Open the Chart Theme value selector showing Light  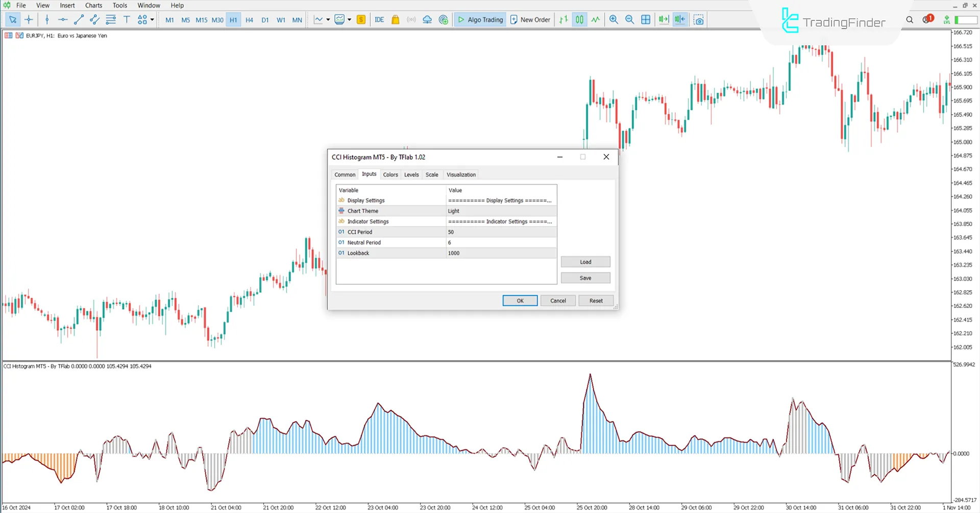500,211
